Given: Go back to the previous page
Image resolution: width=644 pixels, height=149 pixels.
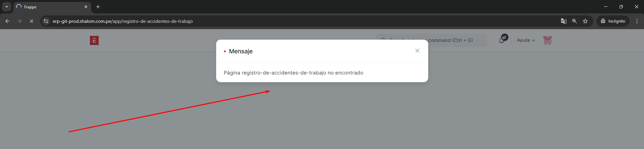Looking at the screenshot, I should [x=7, y=21].
